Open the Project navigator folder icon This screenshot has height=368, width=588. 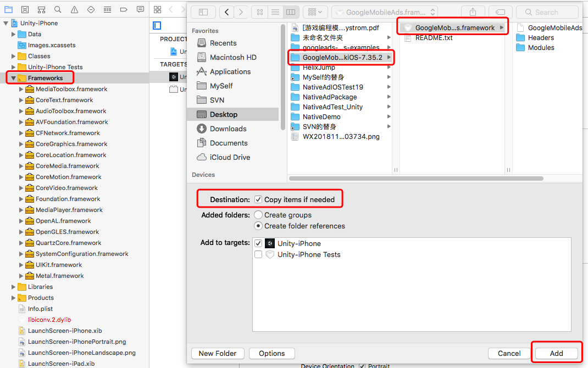pyautogui.click(x=8, y=10)
